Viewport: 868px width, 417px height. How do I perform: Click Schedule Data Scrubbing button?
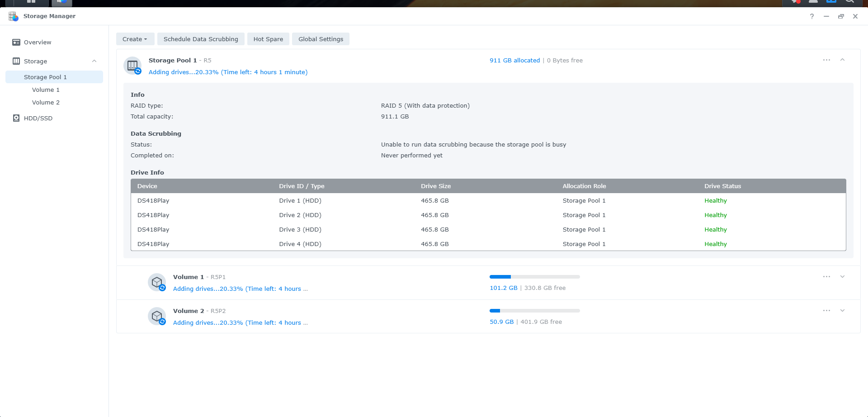(201, 39)
